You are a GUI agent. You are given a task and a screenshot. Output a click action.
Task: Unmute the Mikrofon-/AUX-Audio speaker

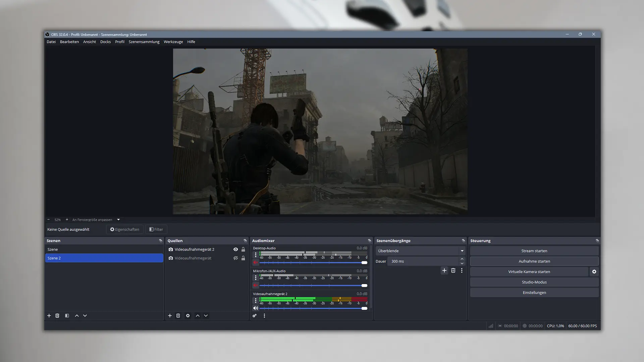pos(256,285)
